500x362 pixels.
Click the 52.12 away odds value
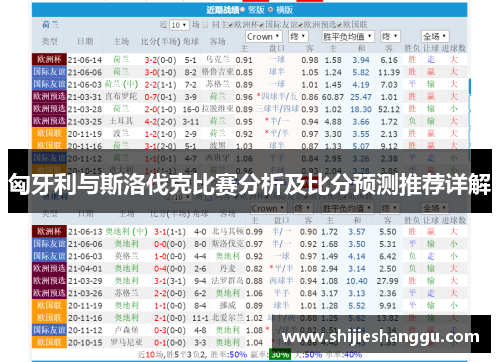(x=389, y=109)
